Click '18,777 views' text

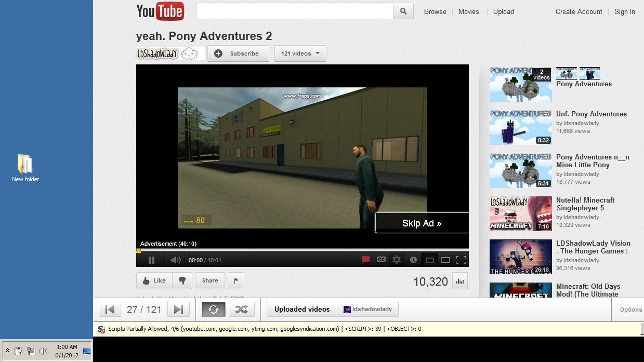click(x=573, y=182)
